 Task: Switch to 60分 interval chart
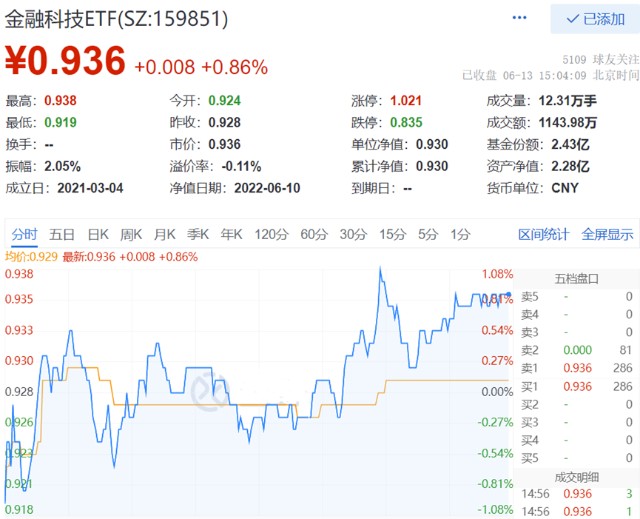click(314, 235)
